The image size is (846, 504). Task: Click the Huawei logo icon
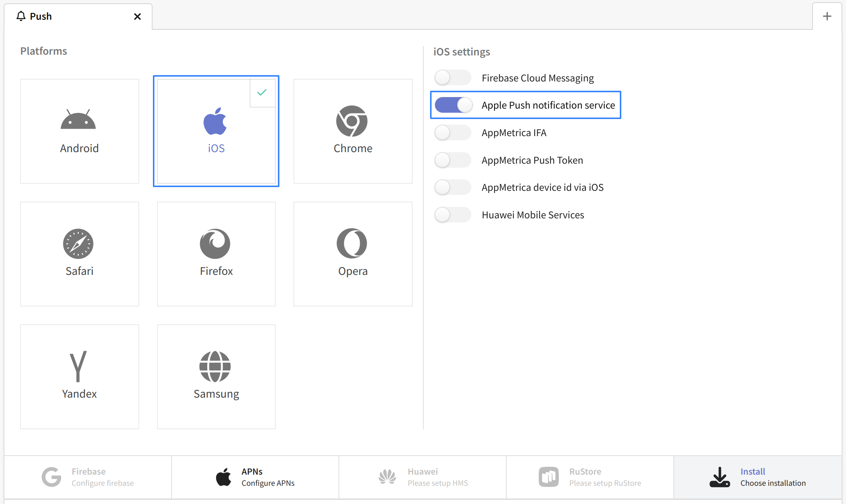(387, 477)
